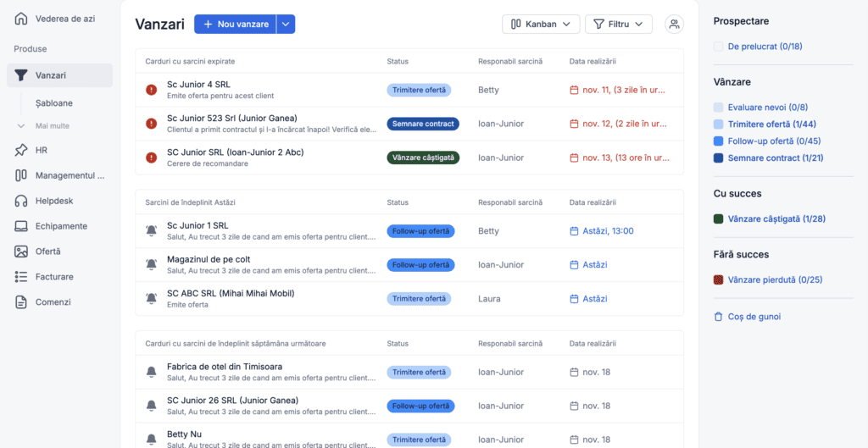Click the Vânzare câștigată green color swatch
Image resolution: width=868 pixels, height=448 pixels.
point(719,219)
